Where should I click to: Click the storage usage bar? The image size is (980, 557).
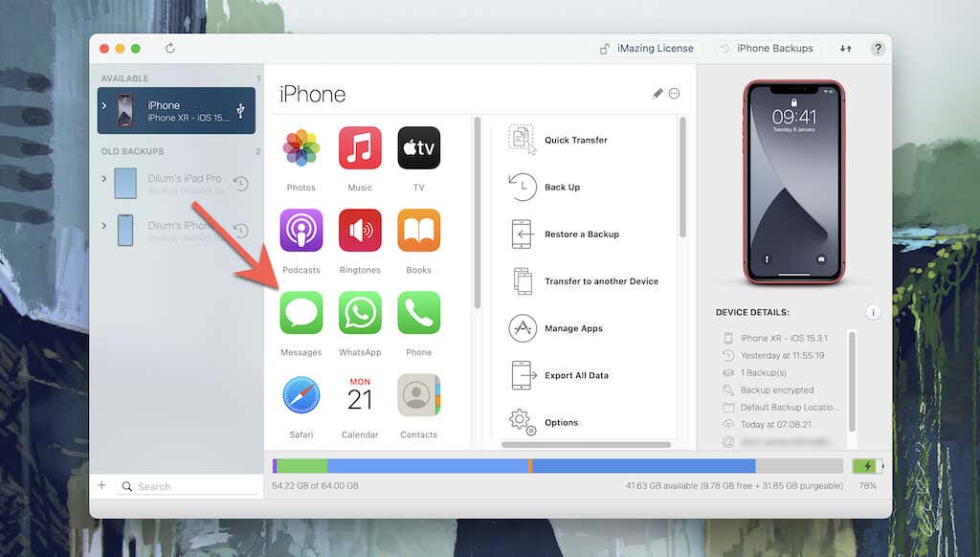click(x=558, y=466)
